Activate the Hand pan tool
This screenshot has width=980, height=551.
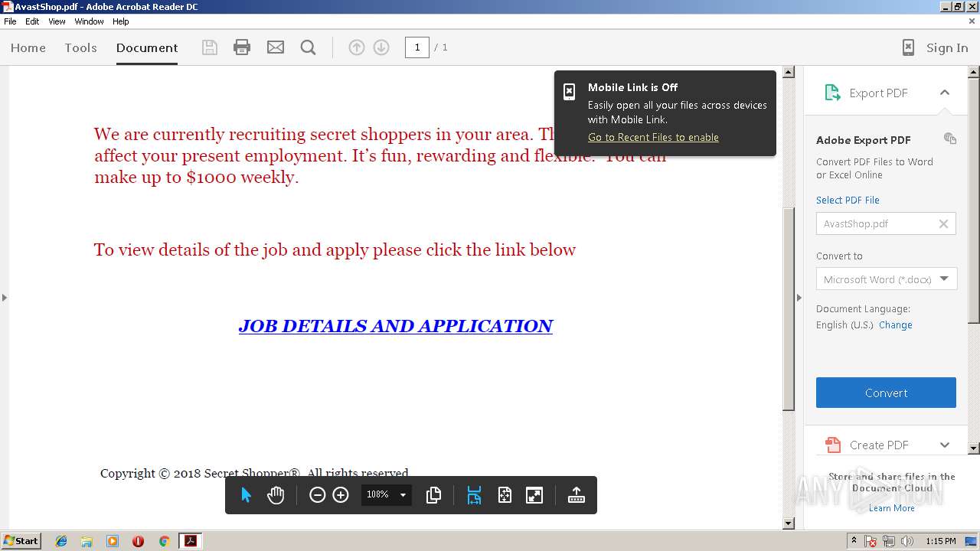276,495
